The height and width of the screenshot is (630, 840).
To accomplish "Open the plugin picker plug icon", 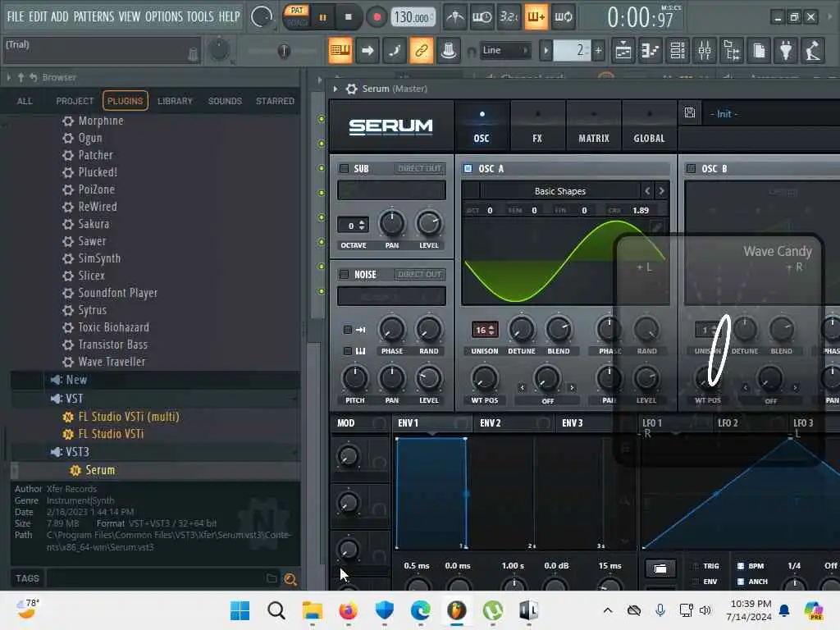I will [786, 51].
